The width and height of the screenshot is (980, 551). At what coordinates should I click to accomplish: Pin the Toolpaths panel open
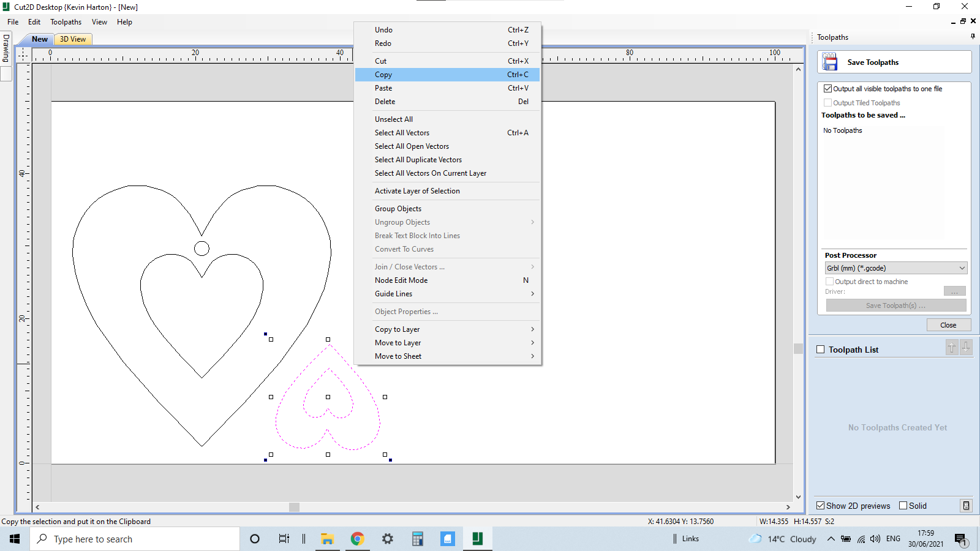pos(972,37)
